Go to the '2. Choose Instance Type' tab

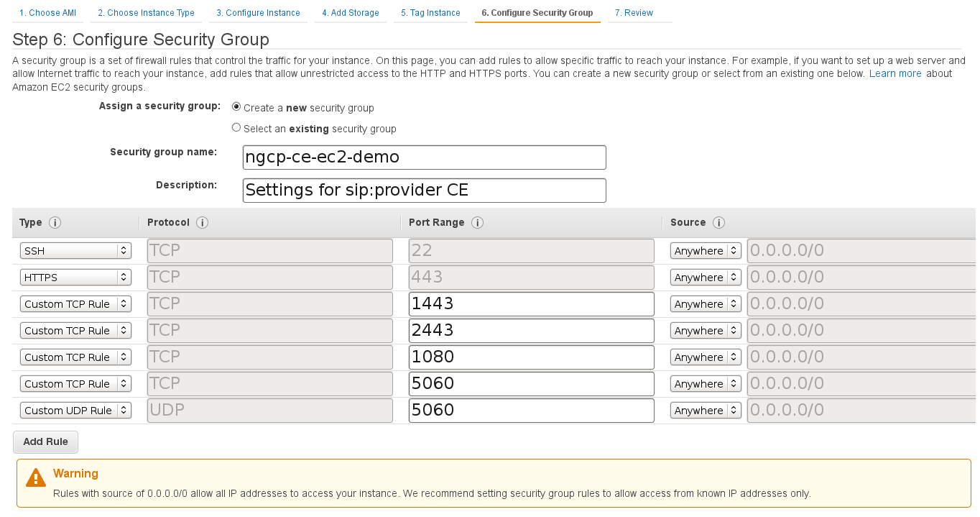(146, 13)
